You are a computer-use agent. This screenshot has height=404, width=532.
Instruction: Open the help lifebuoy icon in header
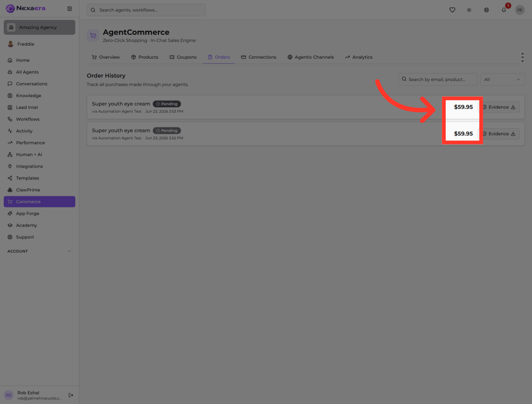point(486,10)
